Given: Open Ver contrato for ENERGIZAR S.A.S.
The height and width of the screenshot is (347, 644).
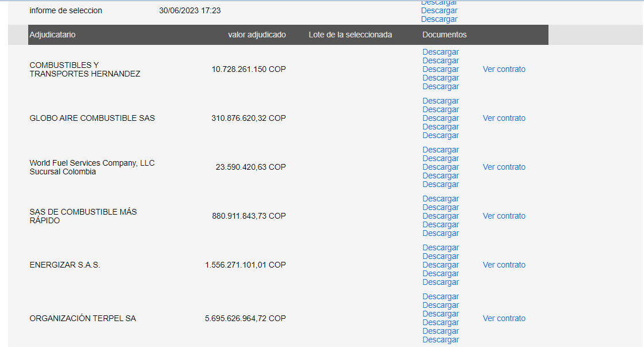Looking at the screenshot, I should (x=504, y=265).
